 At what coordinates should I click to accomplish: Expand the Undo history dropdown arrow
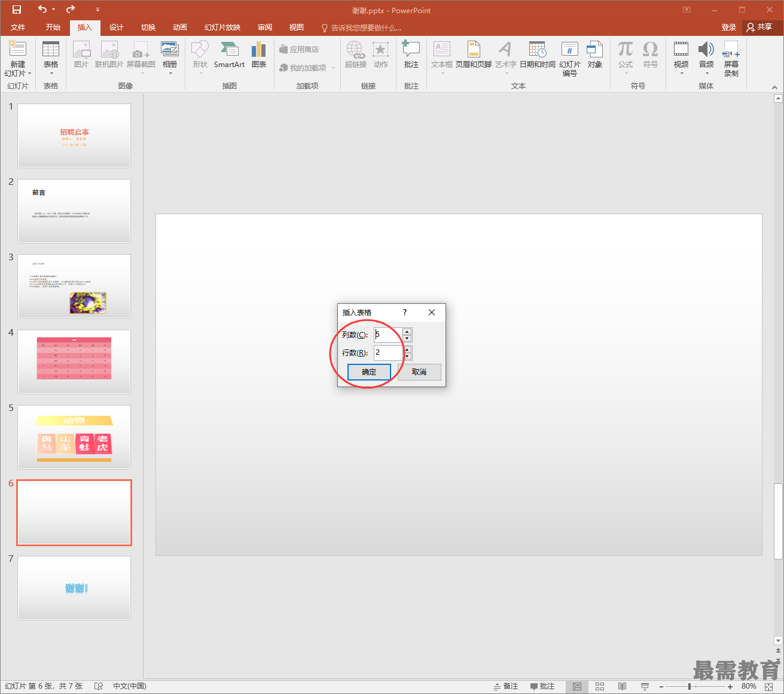(x=53, y=10)
